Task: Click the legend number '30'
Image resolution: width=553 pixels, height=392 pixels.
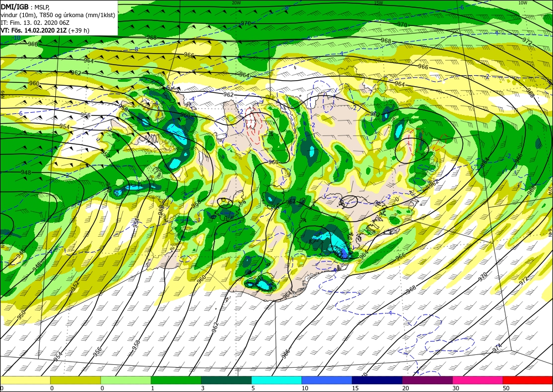Action: (x=456, y=388)
